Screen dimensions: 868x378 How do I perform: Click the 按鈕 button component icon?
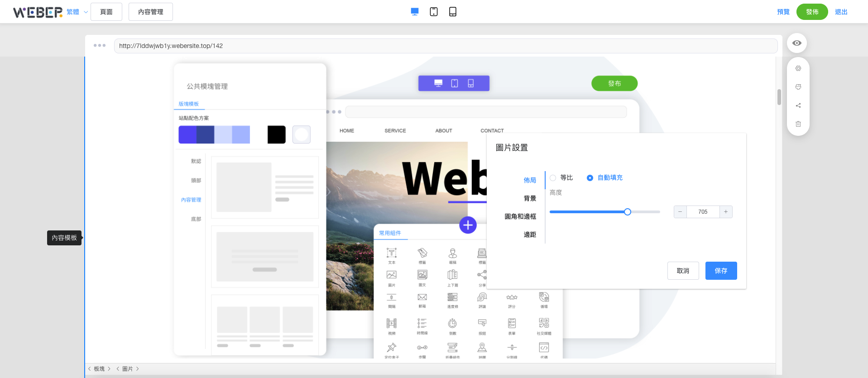[x=482, y=323]
